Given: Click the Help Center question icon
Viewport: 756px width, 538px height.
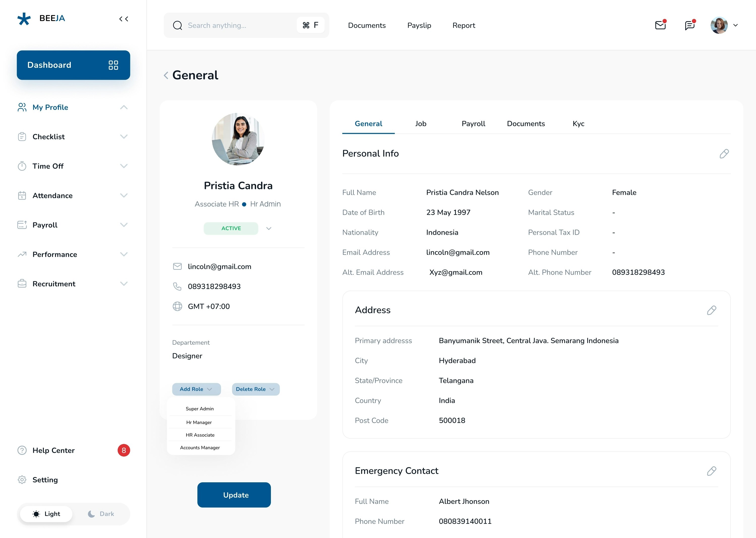Looking at the screenshot, I should click(x=22, y=450).
